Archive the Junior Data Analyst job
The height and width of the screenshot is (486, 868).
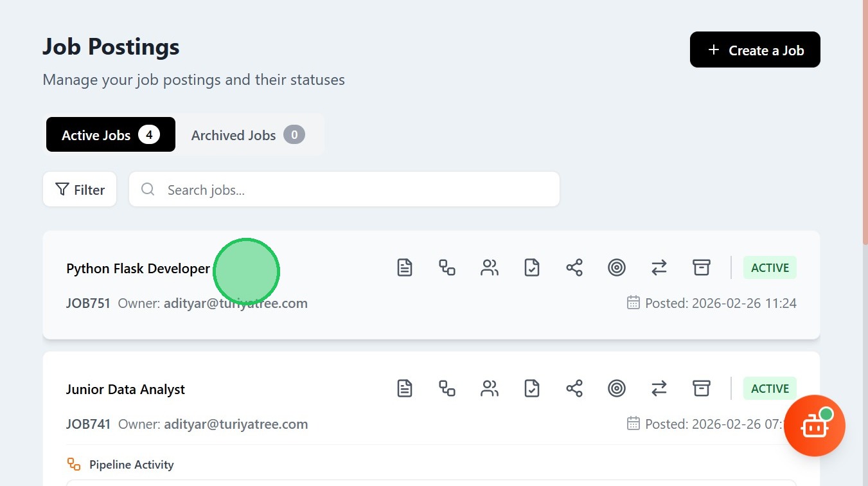(x=702, y=388)
